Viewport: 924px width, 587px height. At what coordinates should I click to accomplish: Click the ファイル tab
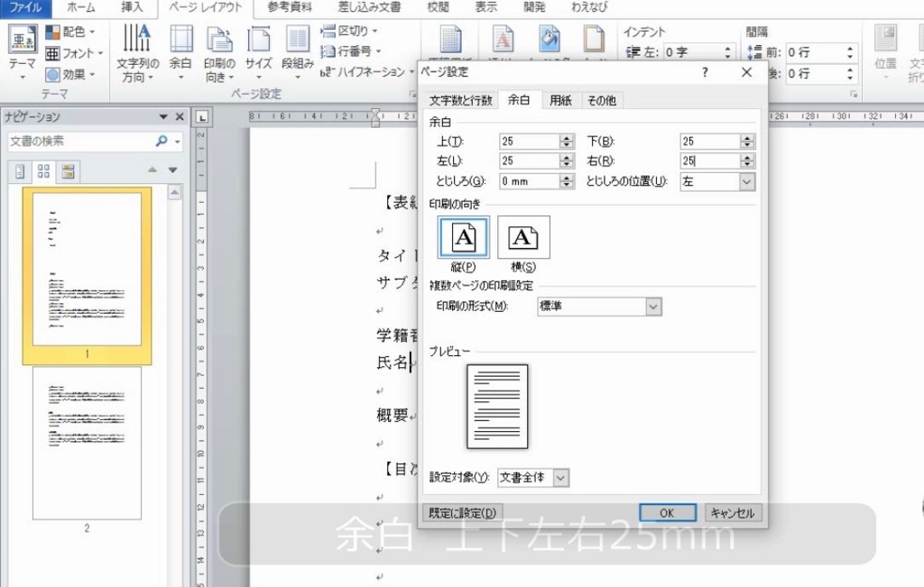point(25,7)
